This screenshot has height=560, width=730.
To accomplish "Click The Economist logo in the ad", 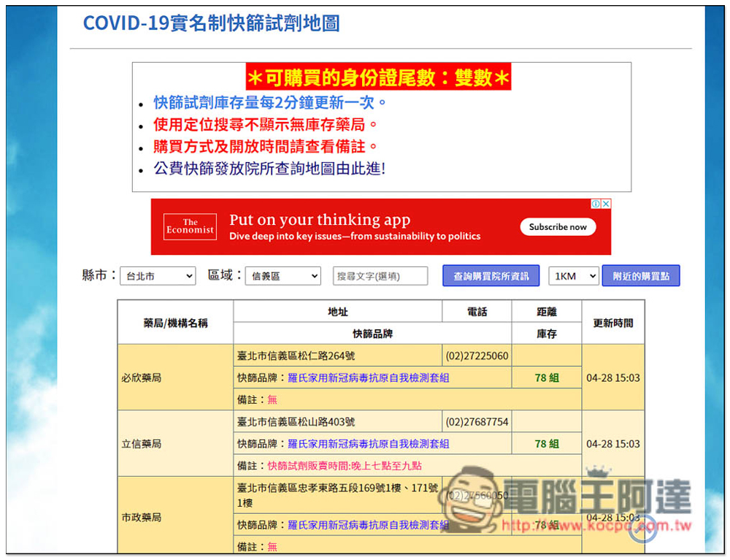I will (x=190, y=227).
